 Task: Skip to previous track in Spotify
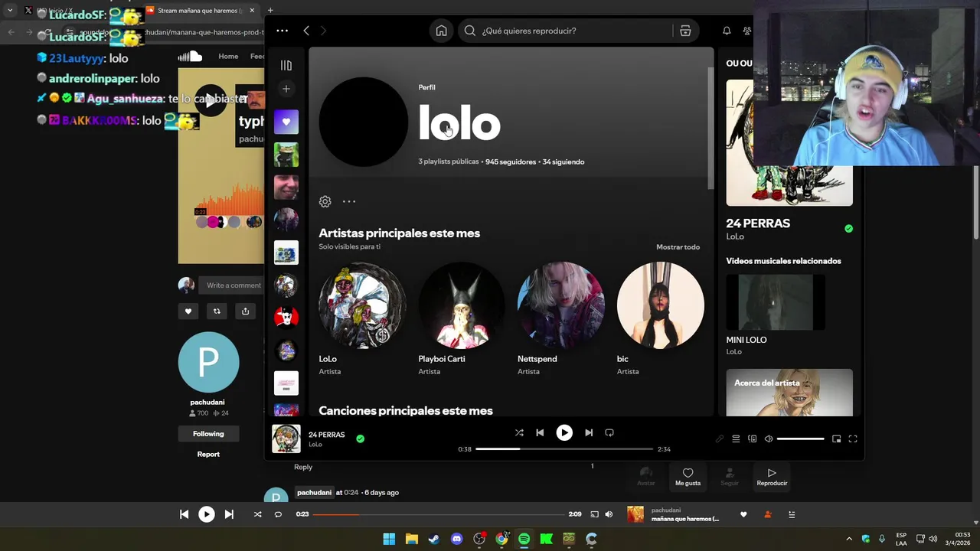point(540,432)
